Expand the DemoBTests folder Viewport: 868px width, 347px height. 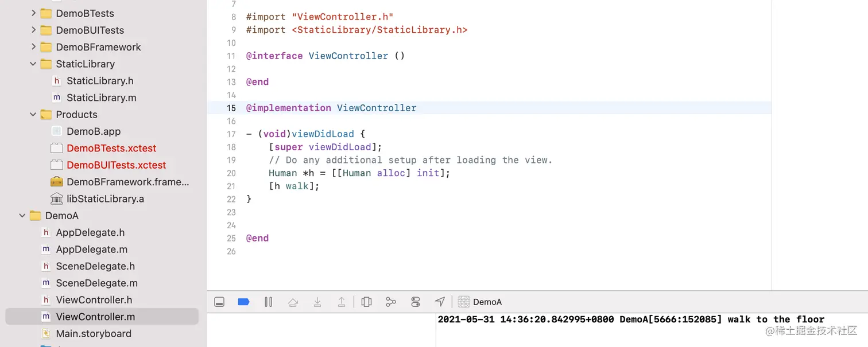point(33,13)
